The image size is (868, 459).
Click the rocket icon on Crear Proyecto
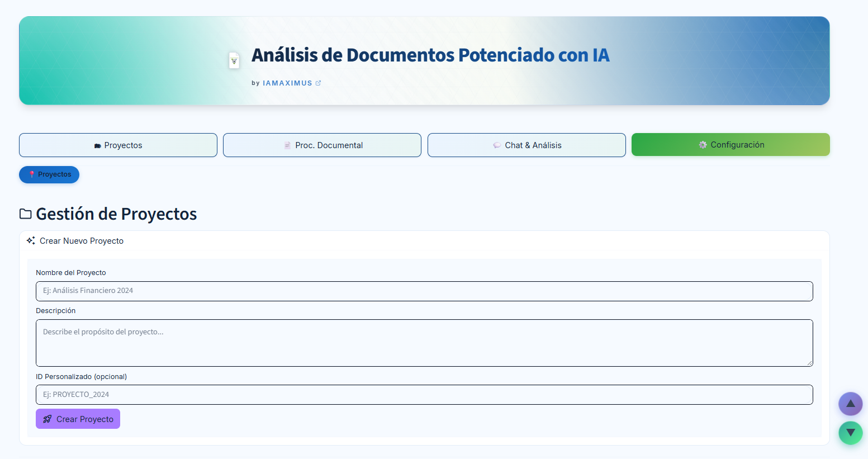[x=48, y=419]
